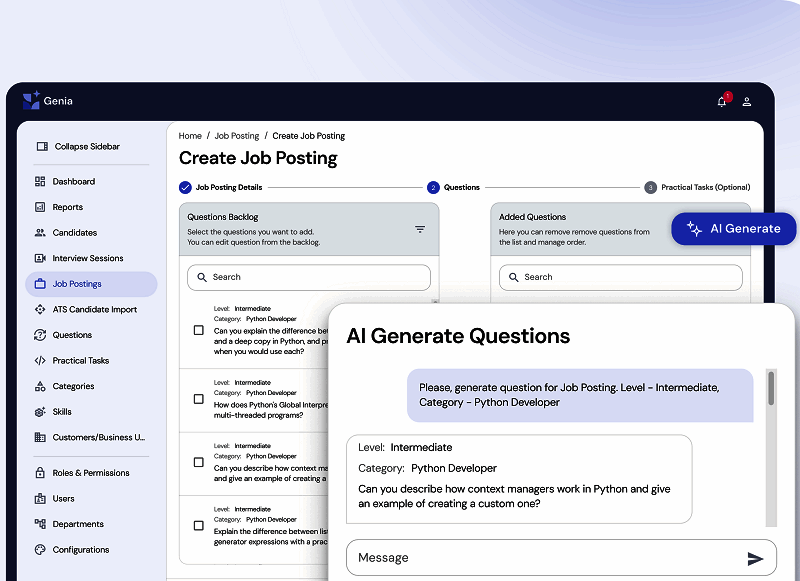Open the filter options in Questions Backlog
The image size is (800, 581).
click(420, 228)
